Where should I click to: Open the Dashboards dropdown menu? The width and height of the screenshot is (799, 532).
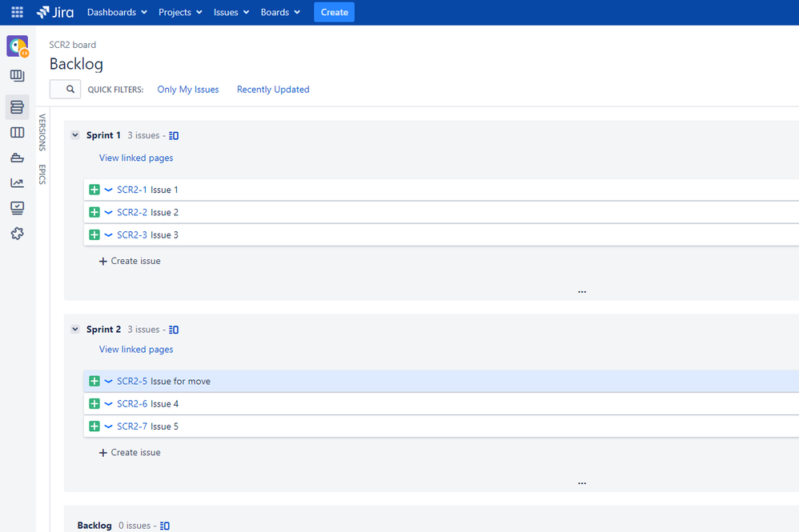point(117,12)
